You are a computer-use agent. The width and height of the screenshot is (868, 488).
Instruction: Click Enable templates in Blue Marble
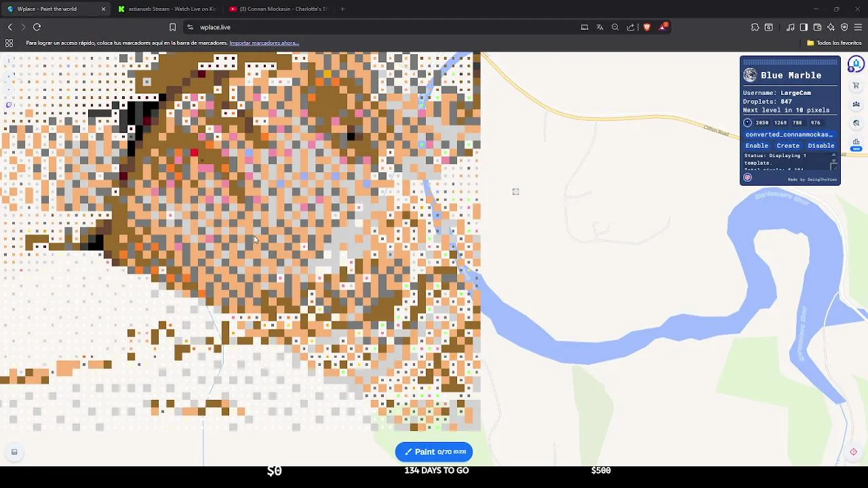click(757, 146)
